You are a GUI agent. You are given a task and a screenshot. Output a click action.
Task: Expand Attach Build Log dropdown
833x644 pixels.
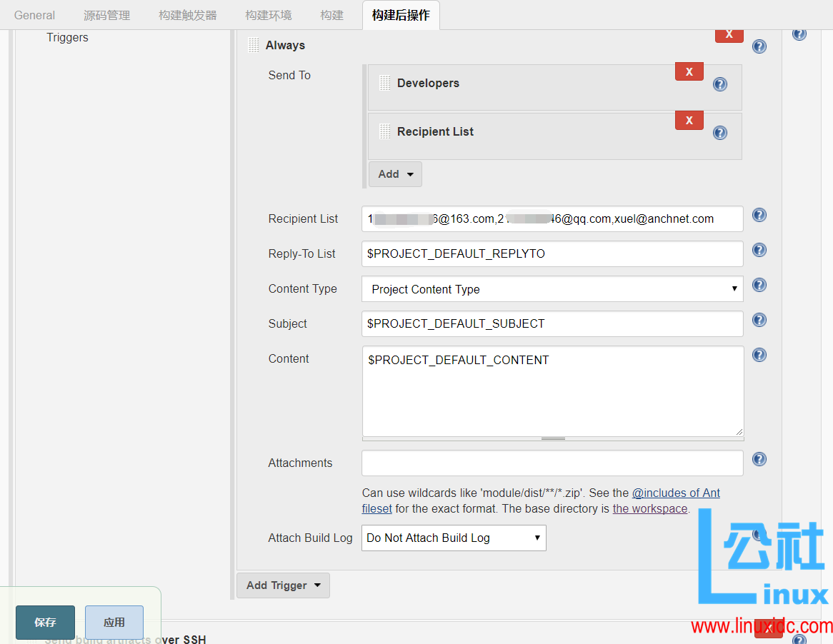[454, 538]
